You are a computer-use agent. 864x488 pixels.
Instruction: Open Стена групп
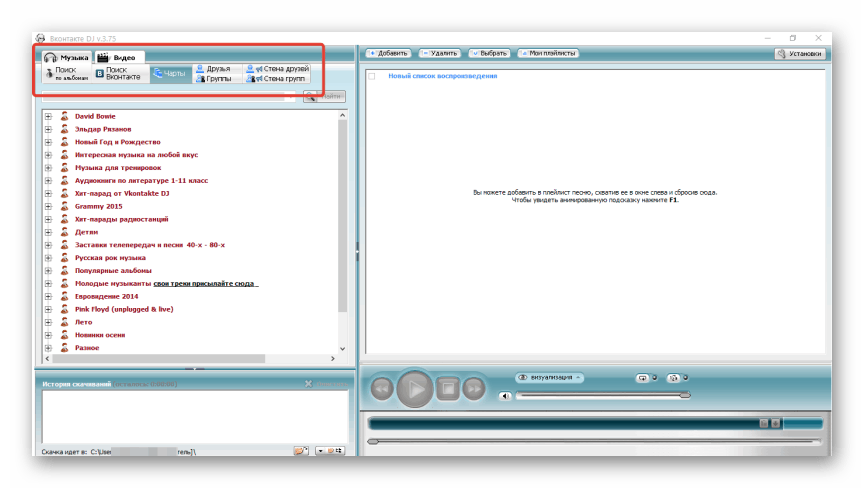coord(276,79)
